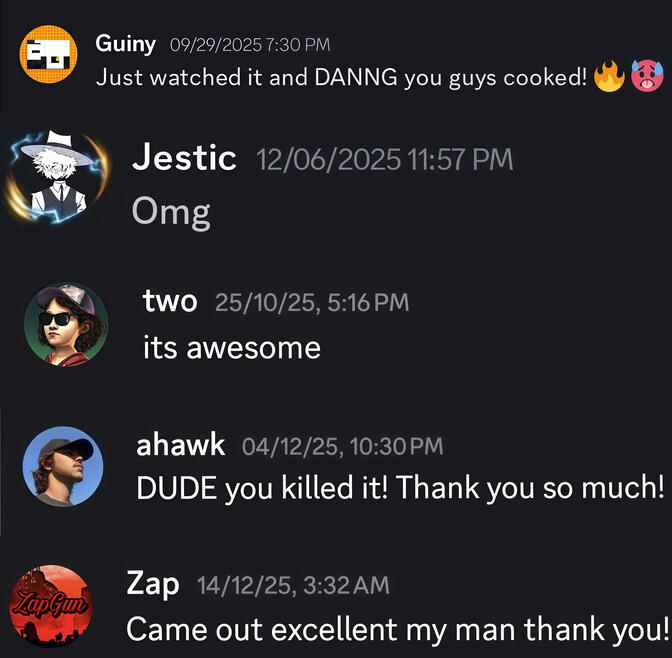Open Guiny's orange pixel avatar
The height and width of the screenshot is (658, 672).
[48, 54]
